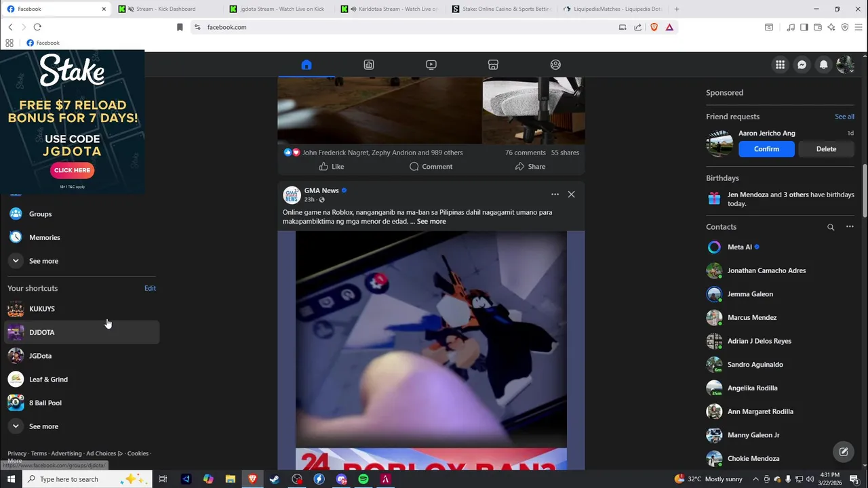Click the bookmark icon beside address bar
The image size is (868, 488).
tap(180, 27)
